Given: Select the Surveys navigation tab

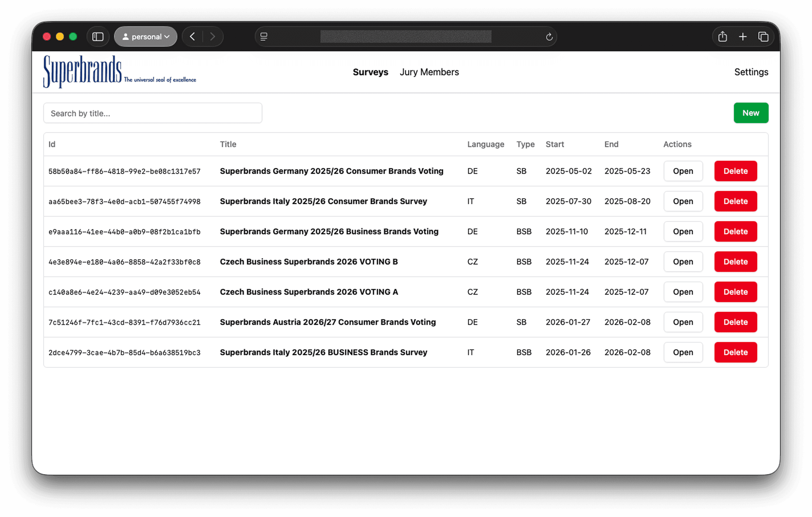Looking at the screenshot, I should 370,72.
